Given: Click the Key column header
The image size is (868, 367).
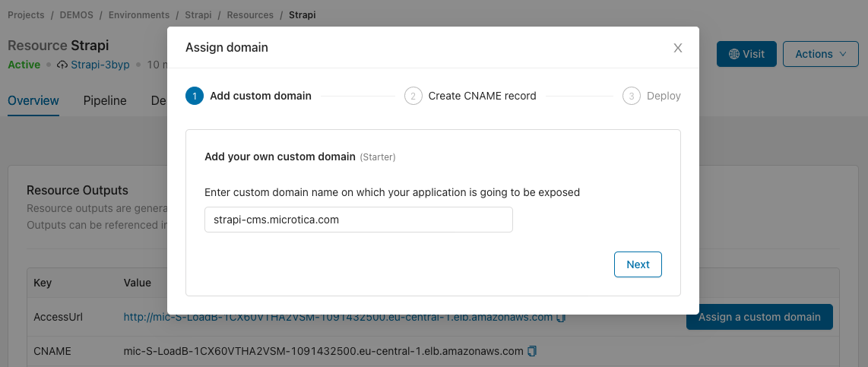Looking at the screenshot, I should 43,283.
